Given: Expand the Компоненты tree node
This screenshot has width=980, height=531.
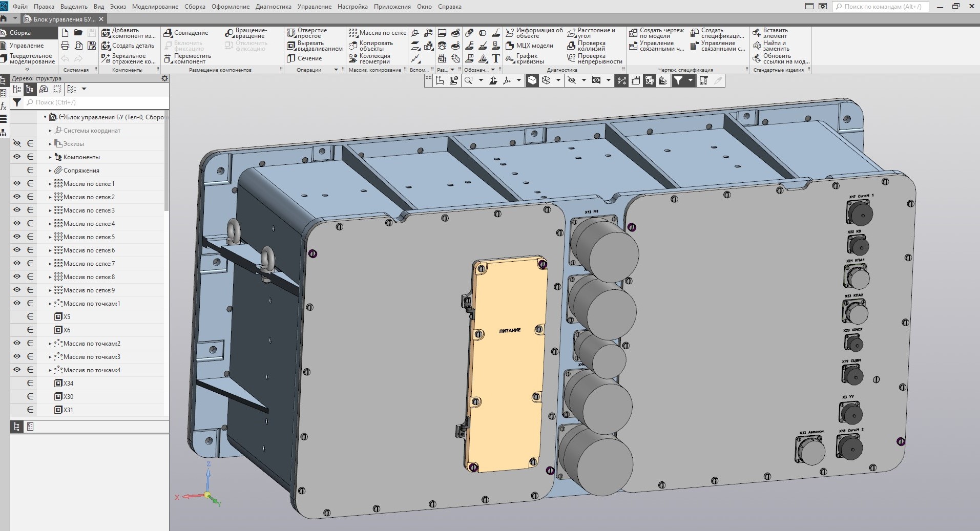Looking at the screenshot, I should [x=50, y=157].
